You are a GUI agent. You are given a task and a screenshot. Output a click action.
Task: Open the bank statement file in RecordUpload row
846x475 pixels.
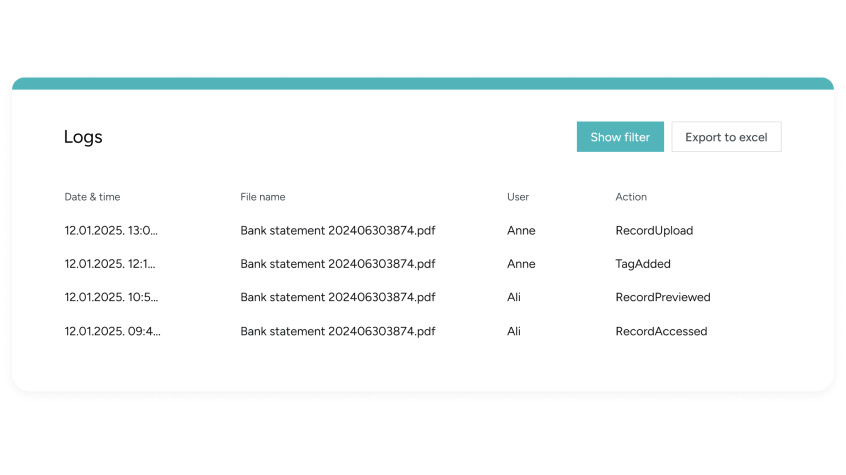click(337, 231)
